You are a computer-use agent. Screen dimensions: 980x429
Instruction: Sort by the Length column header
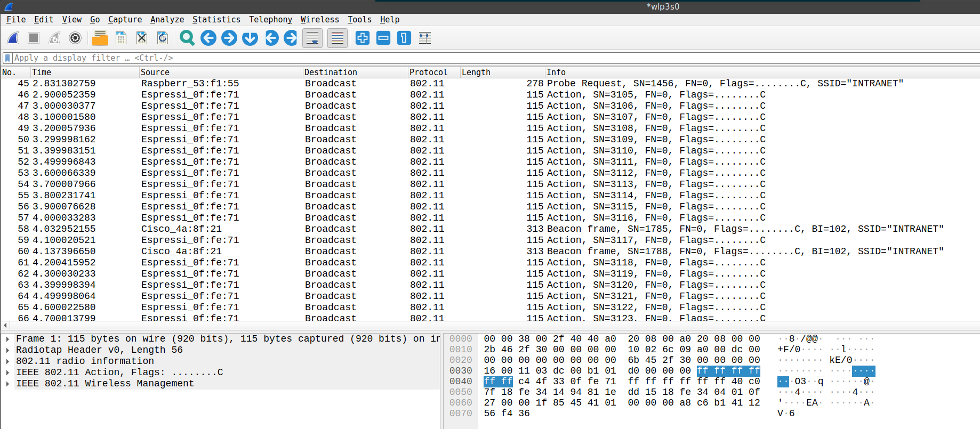[502, 72]
